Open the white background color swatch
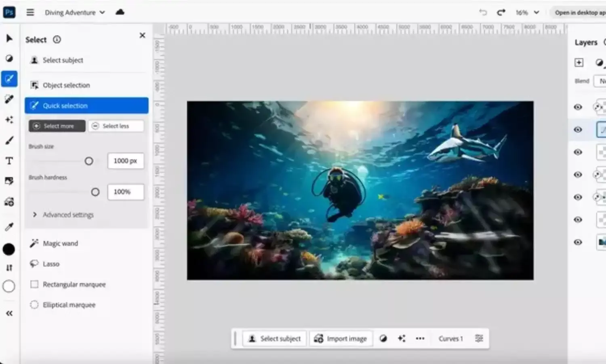This screenshot has height=364, width=606. click(9, 286)
